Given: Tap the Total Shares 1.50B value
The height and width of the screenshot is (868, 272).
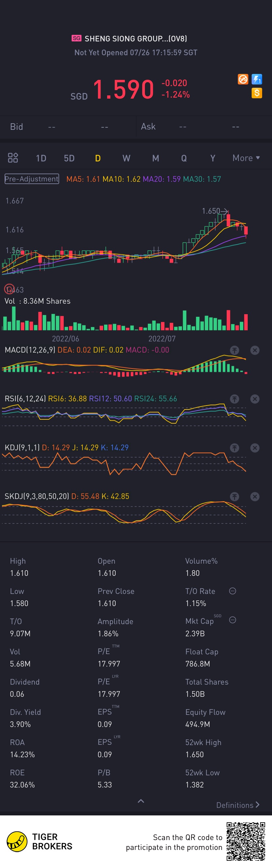Looking at the screenshot, I should [x=195, y=694].
